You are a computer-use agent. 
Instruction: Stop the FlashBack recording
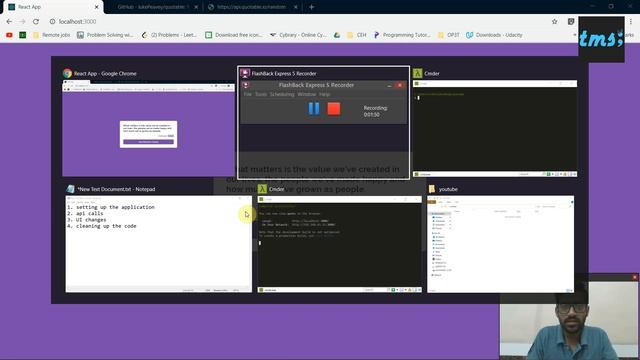coord(333,109)
